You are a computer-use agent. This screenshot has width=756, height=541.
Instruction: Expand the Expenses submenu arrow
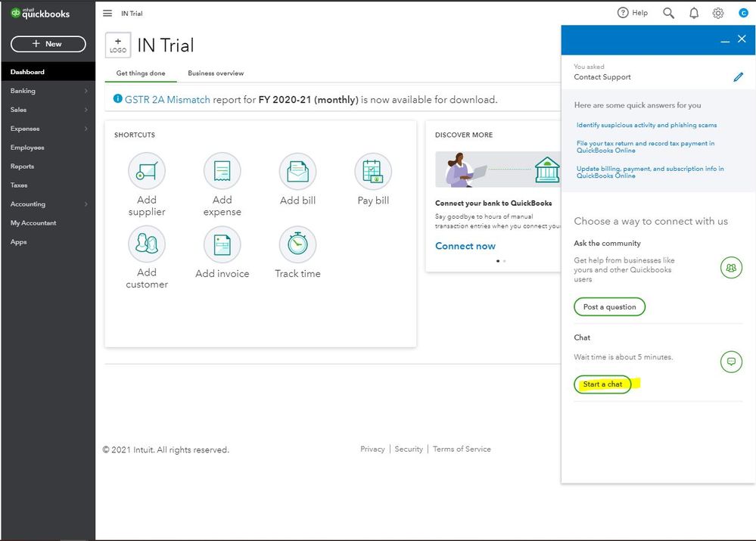point(86,129)
